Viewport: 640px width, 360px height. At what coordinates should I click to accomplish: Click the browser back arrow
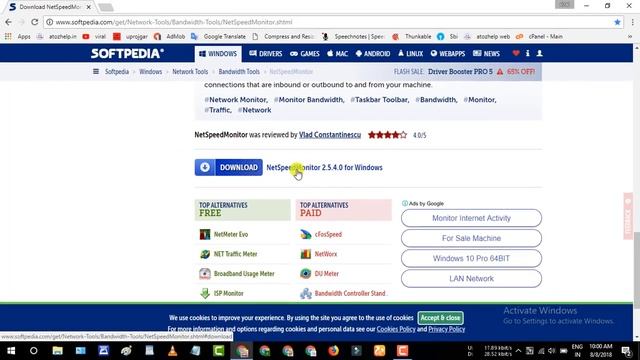click(x=9, y=22)
